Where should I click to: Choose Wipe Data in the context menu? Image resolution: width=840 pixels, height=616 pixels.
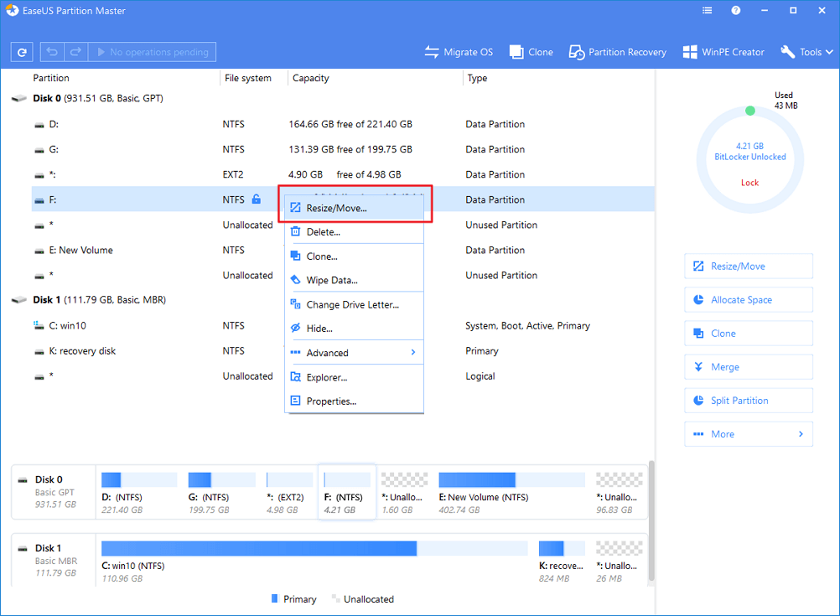click(354, 280)
